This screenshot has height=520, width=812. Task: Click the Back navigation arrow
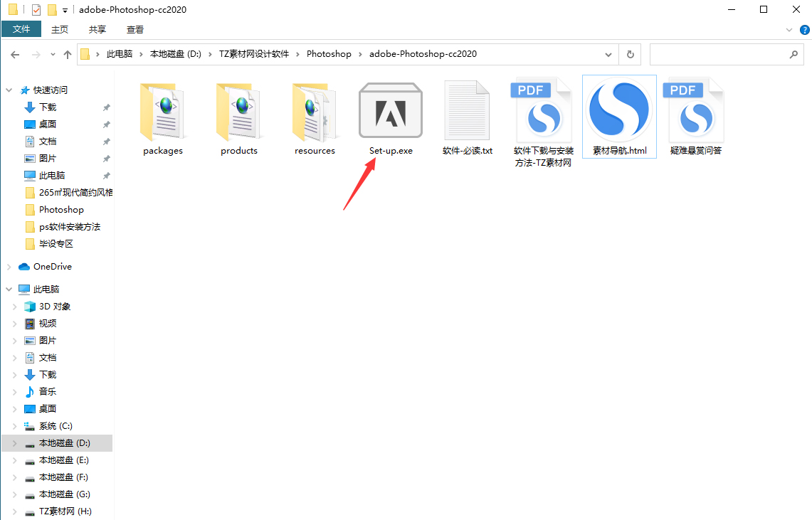(x=15, y=54)
